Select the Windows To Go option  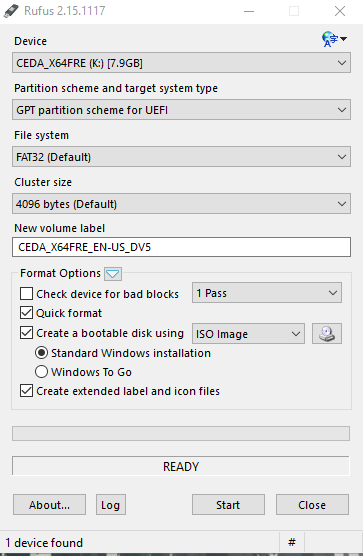point(41,372)
